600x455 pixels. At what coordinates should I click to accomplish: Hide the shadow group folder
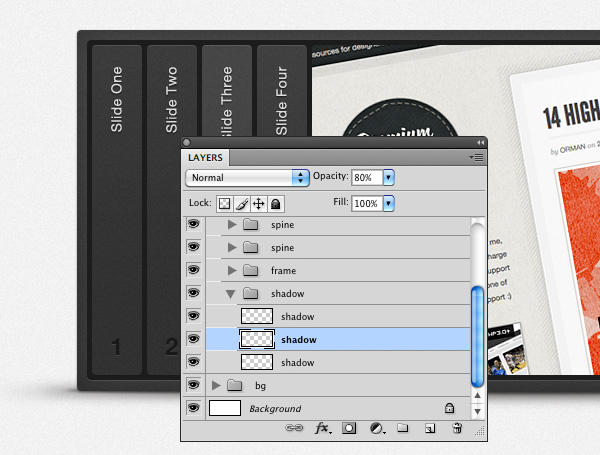(x=194, y=293)
